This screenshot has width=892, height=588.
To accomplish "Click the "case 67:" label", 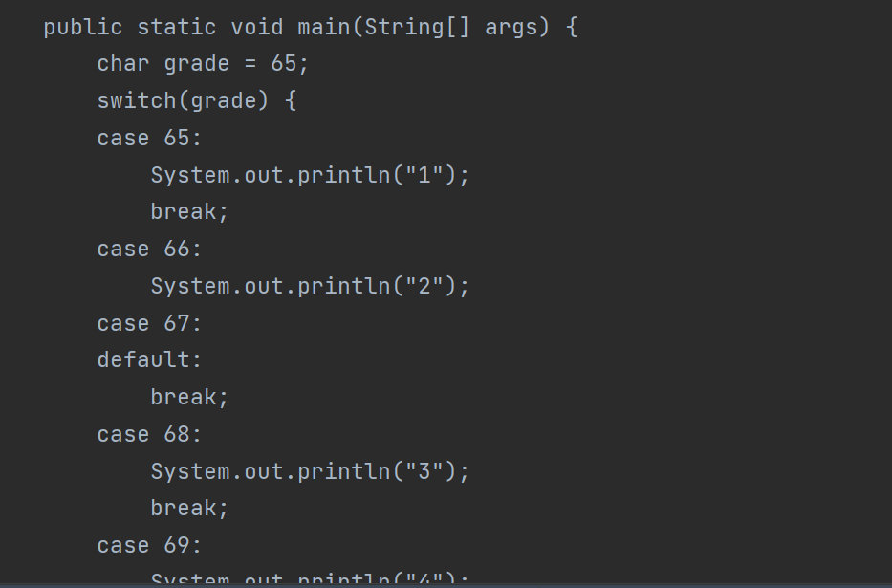I will point(149,323).
